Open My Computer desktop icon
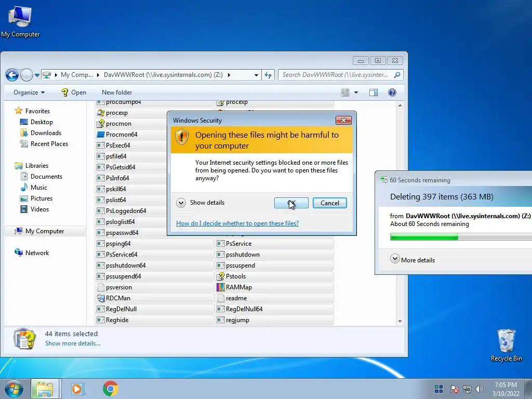Screen dimensions: 532x399 pyautogui.click(x=20, y=21)
